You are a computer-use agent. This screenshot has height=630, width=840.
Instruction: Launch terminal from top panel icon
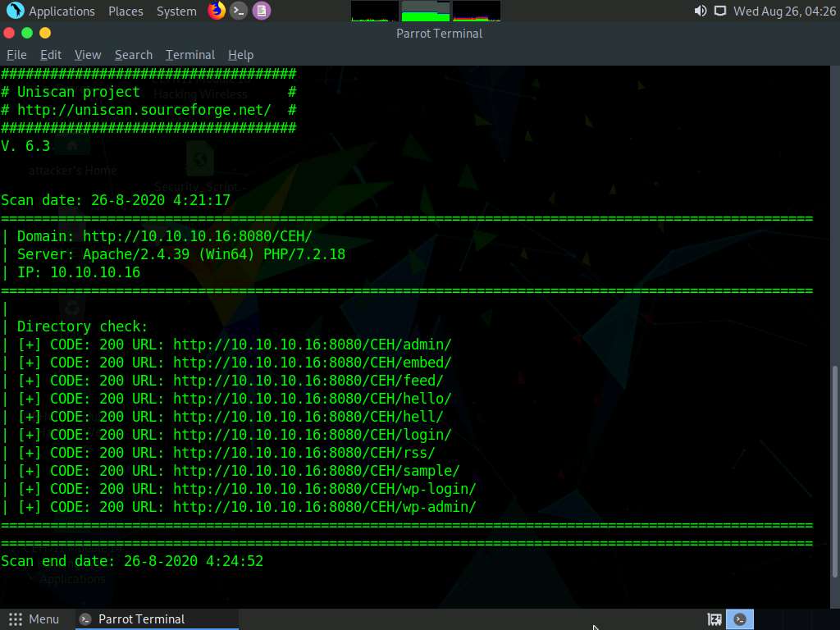click(239, 11)
